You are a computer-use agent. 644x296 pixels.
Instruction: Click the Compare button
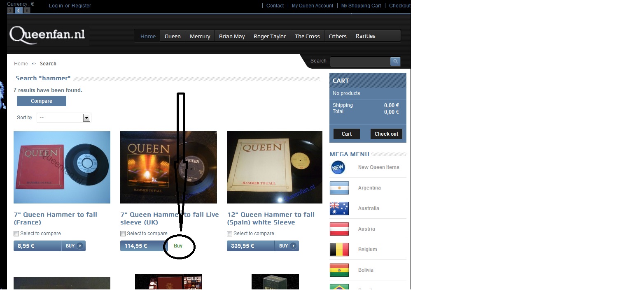click(42, 101)
